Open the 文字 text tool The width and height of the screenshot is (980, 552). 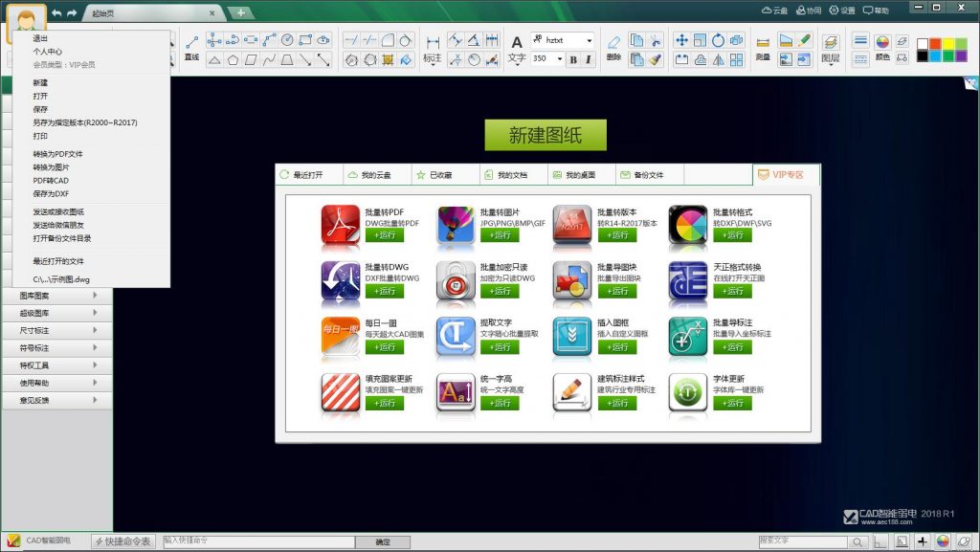tap(516, 50)
